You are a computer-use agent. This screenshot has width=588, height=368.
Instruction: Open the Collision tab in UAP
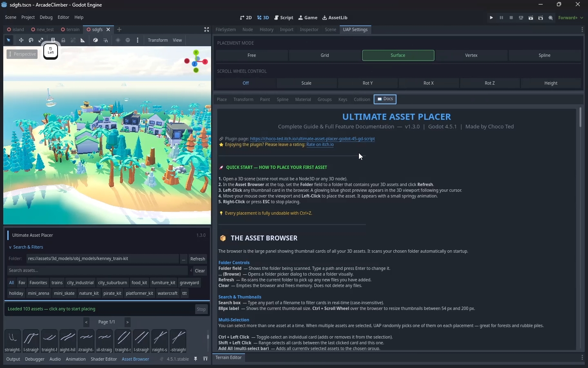[362, 100]
